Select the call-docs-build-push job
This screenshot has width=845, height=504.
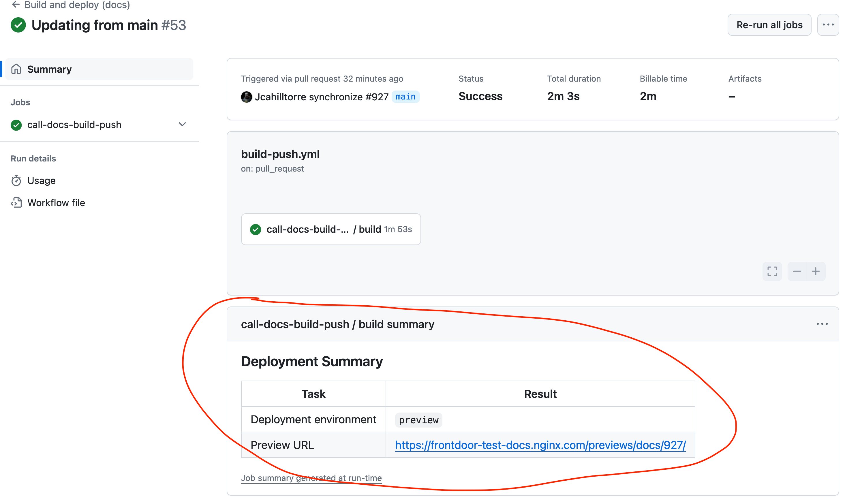[74, 125]
